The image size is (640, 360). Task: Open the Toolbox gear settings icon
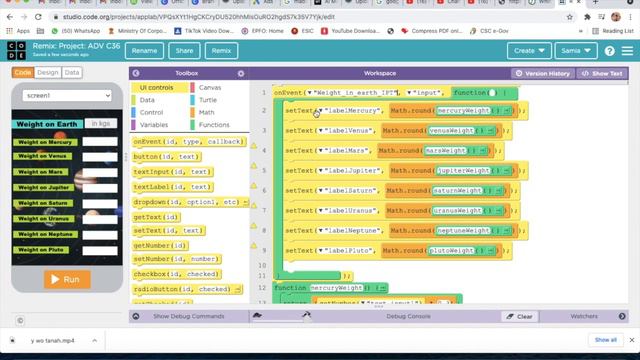pyautogui.click(x=241, y=73)
